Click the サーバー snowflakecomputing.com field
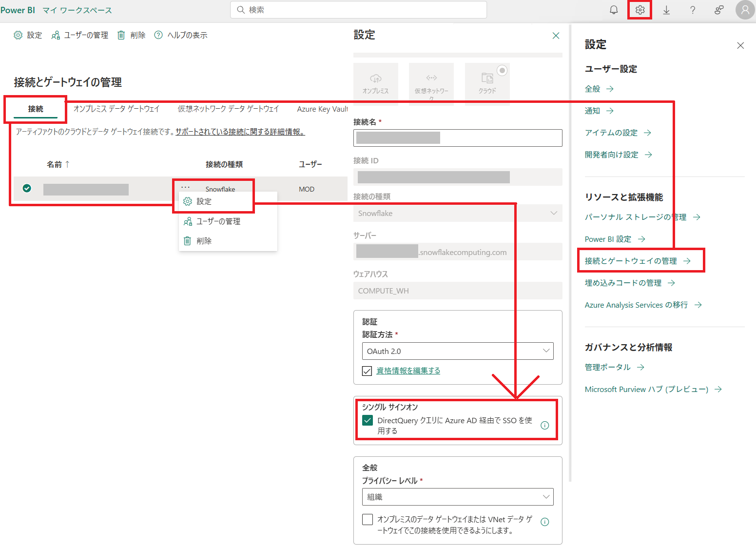756x548 pixels. (458, 252)
